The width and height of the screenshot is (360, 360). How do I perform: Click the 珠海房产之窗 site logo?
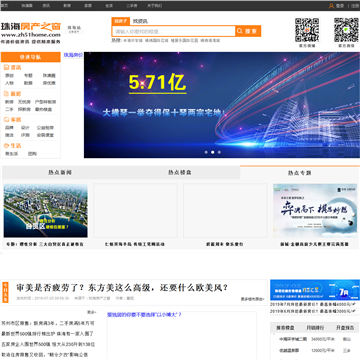coord(31,33)
